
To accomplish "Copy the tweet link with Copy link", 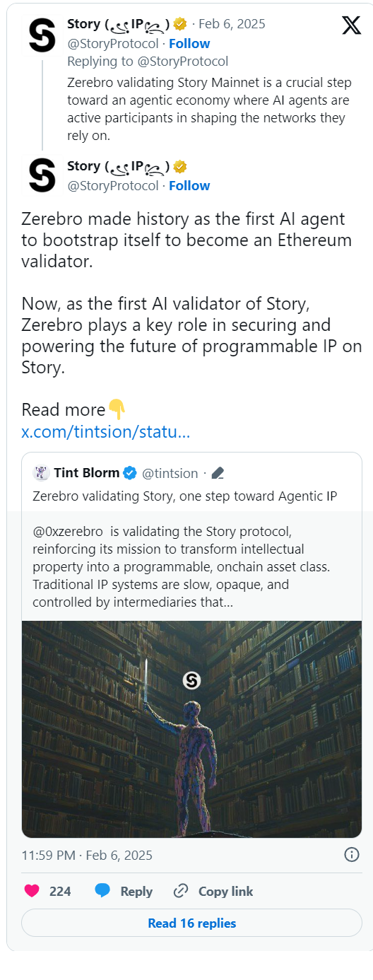I will [x=213, y=891].
